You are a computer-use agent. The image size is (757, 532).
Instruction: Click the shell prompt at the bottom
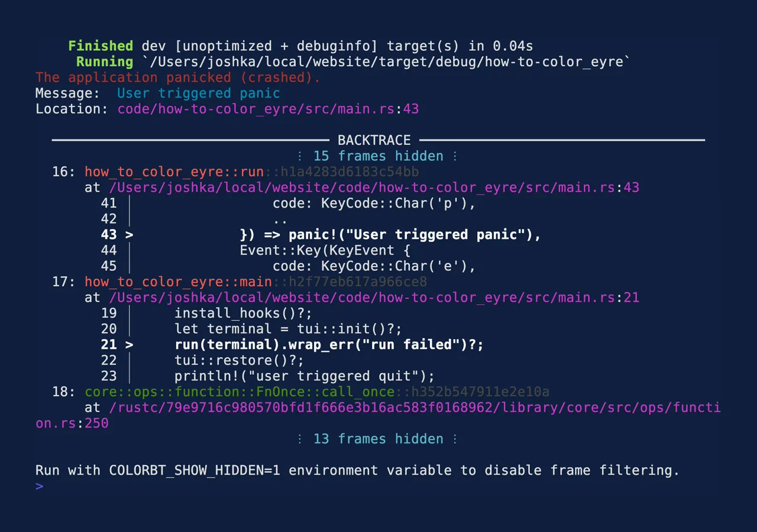40,486
